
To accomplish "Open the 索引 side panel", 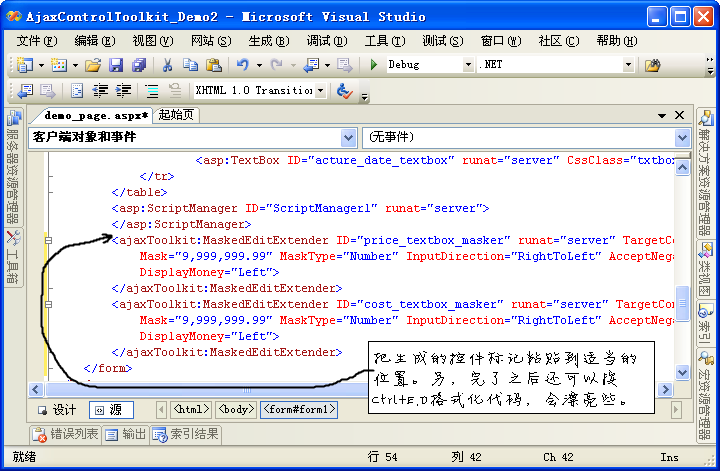I will click(705, 325).
